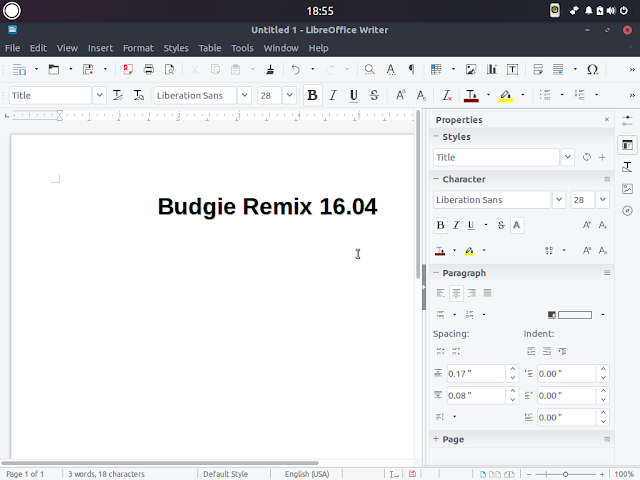Apply yellow highlighting color in toolbar

(506, 95)
